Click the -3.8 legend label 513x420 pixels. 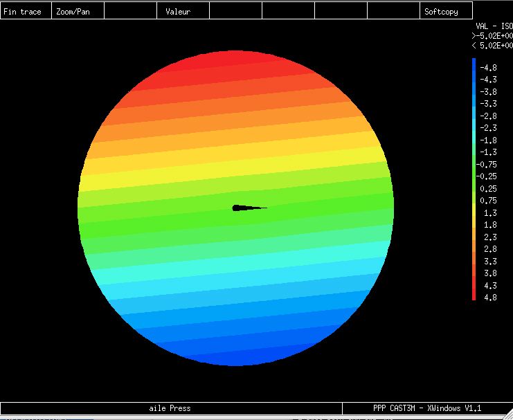(x=488, y=92)
